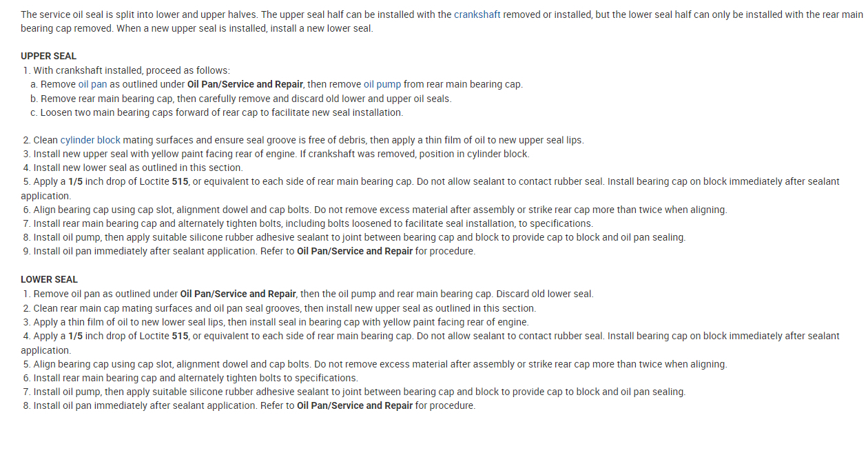Click "Oil Pan/Service and Repair" in Lower Seal step 1
Screen dimensions: 868x453
click(x=238, y=294)
